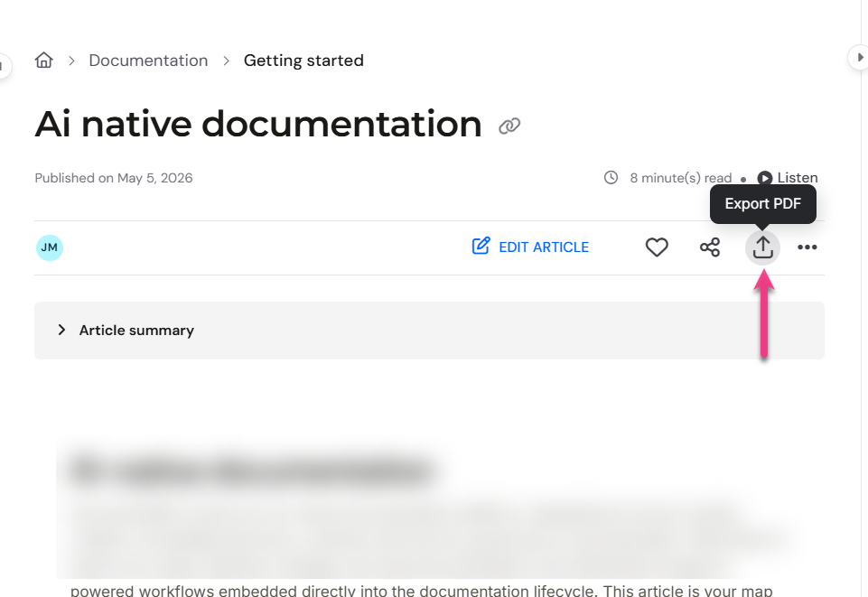
Task: Like the article with heart icon
Action: [x=657, y=247]
